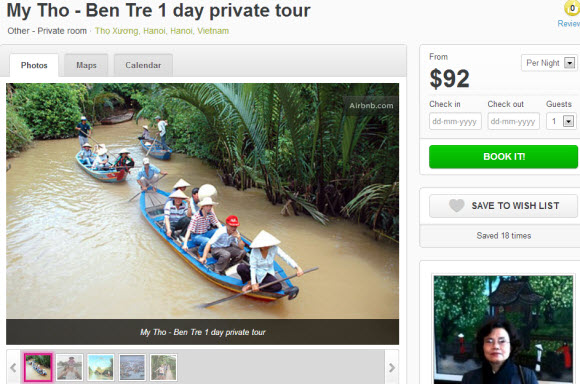Viewport: 580px width, 384px height.
Task: Click the BOOK IT! button
Action: click(503, 157)
